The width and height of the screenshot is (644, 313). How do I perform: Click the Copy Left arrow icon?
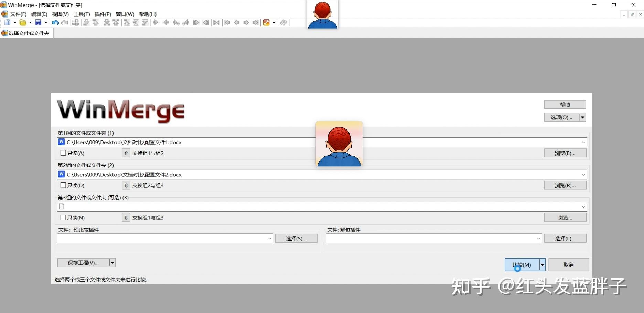[x=166, y=22]
